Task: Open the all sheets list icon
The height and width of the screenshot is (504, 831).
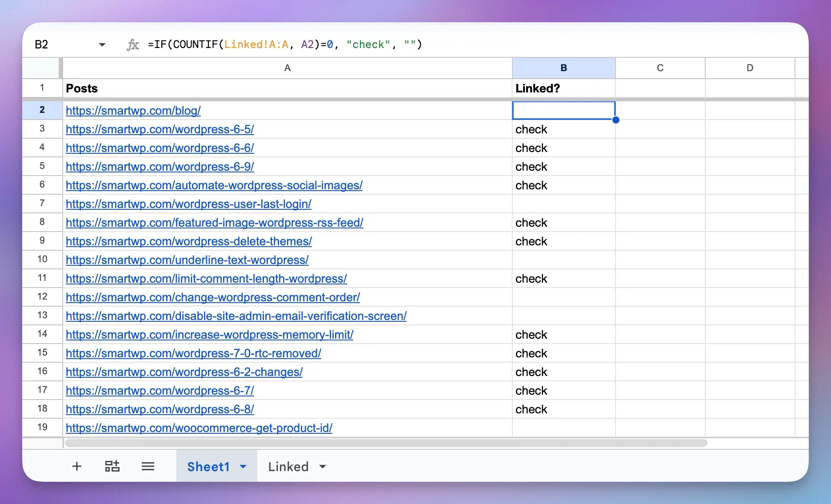Action: tap(148, 466)
